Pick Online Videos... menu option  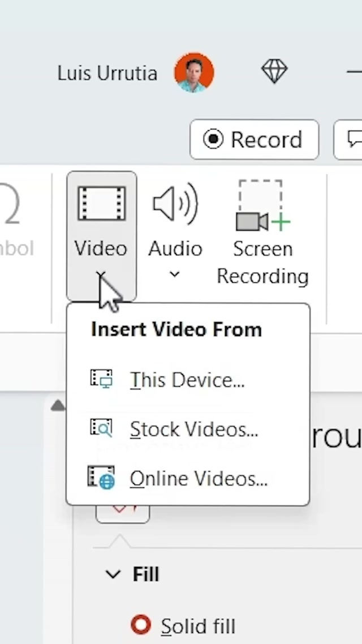(x=198, y=479)
